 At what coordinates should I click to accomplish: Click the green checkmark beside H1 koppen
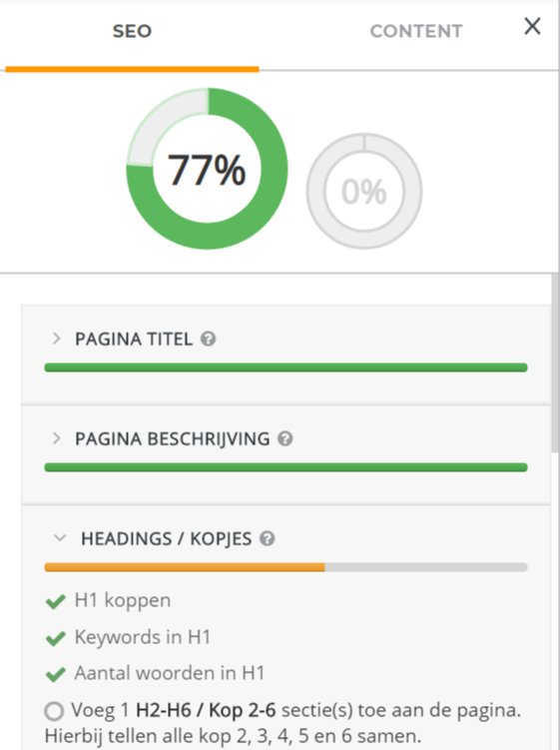tap(56, 601)
